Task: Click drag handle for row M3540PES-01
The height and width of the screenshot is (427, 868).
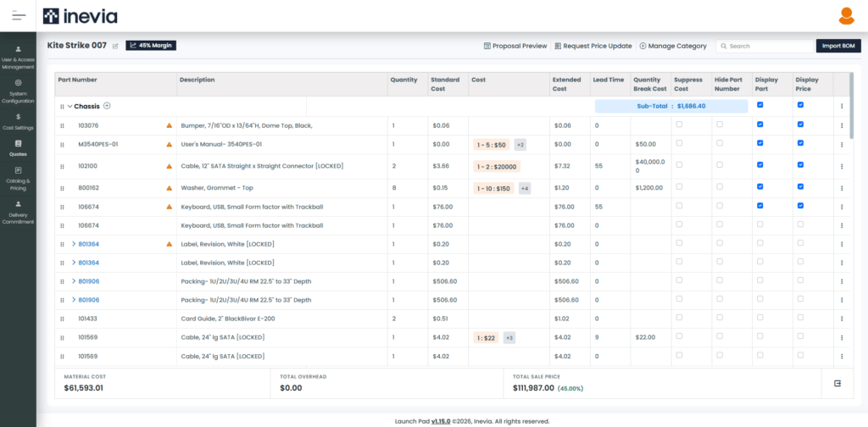Action: tap(62, 144)
